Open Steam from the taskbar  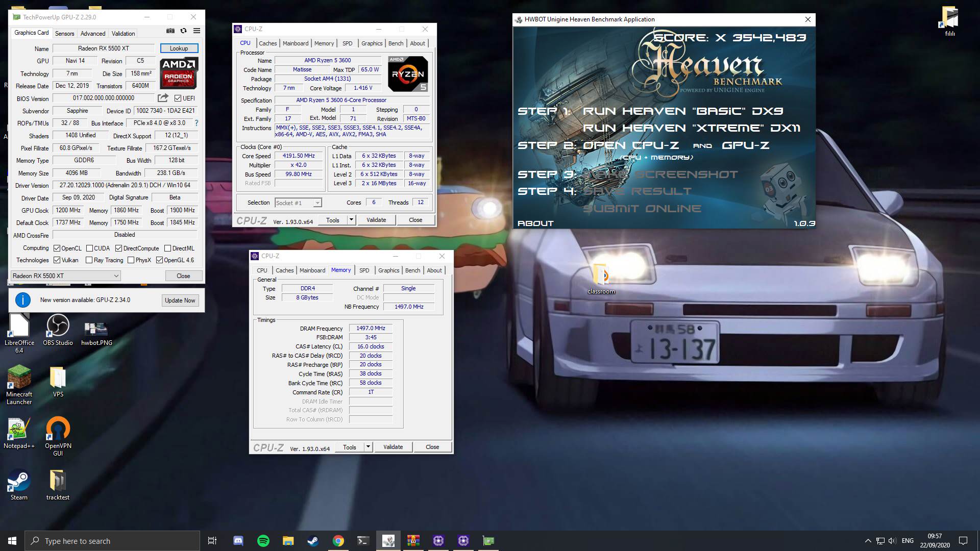coord(313,541)
